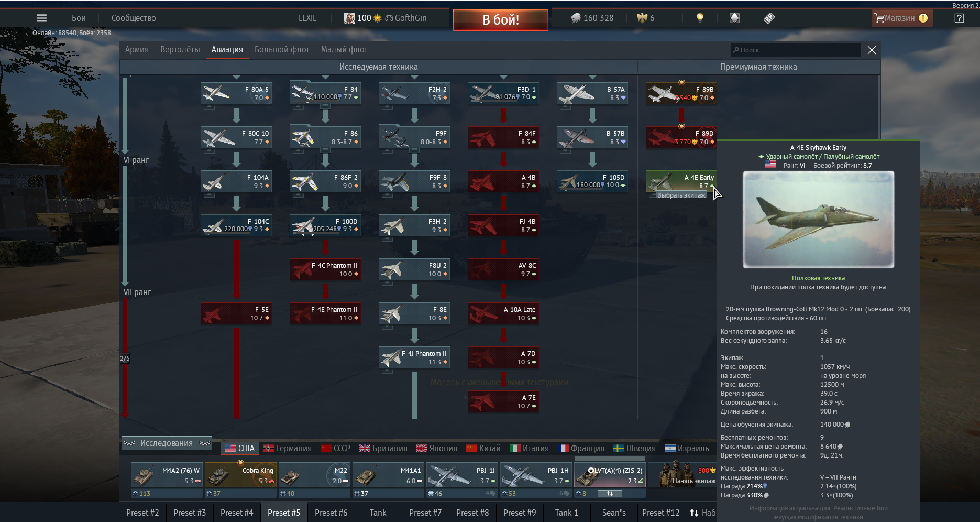Click the diamond-shaped icon in top bar
The height and width of the screenshot is (522, 980).
pyautogui.click(x=734, y=18)
